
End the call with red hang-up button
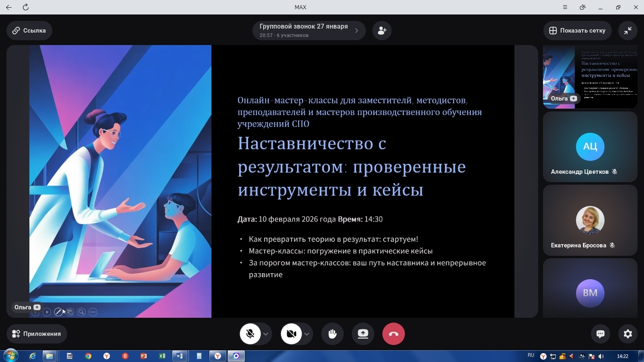pos(393,334)
